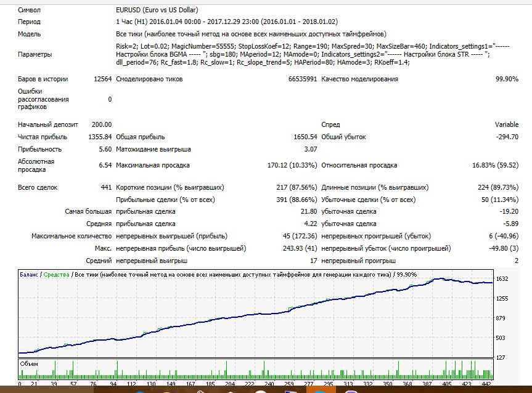The height and width of the screenshot is (393, 532).
Task: Click modelled ticks value "66535991"
Action: (303, 79)
